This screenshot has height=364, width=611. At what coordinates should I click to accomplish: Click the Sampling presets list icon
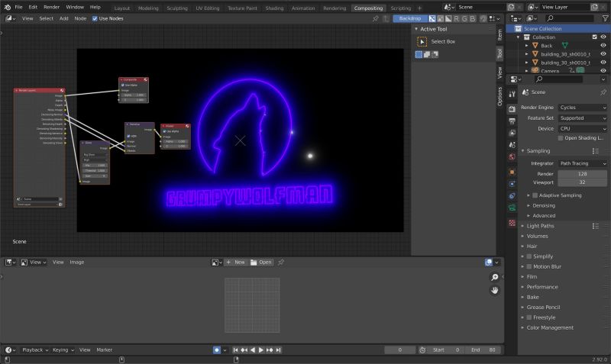pos(596,150)
